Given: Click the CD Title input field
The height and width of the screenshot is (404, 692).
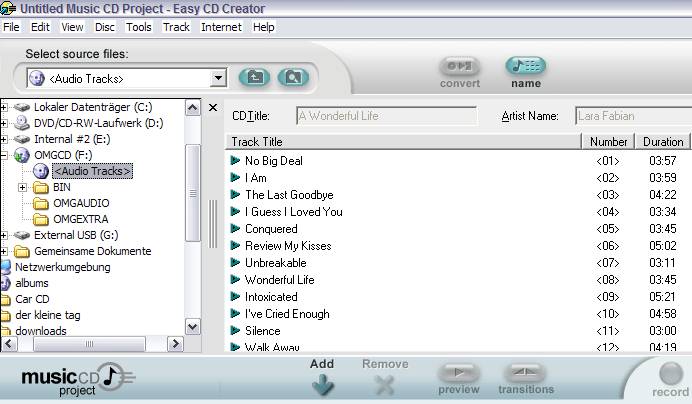Looking at the screenshot, I should [x=386, y=116].
